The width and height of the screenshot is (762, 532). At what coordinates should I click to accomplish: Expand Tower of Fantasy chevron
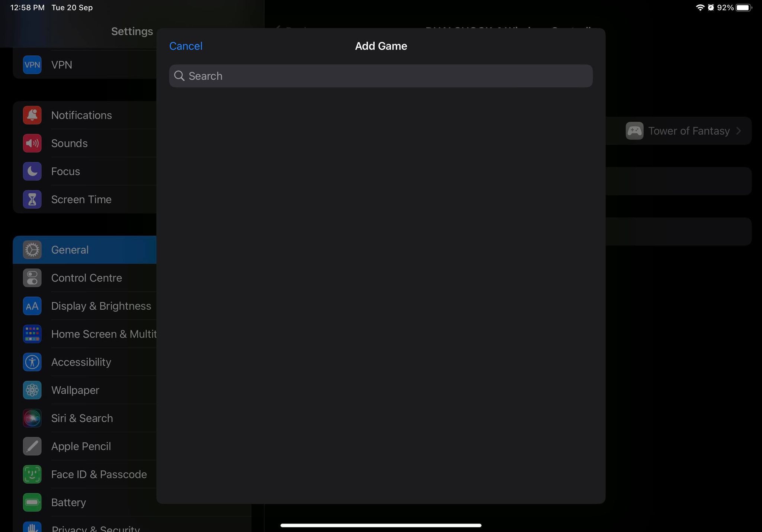point(739,131)
